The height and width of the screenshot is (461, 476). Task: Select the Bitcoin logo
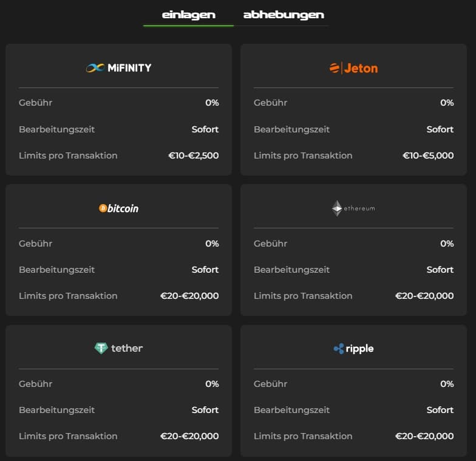(118, 208)
